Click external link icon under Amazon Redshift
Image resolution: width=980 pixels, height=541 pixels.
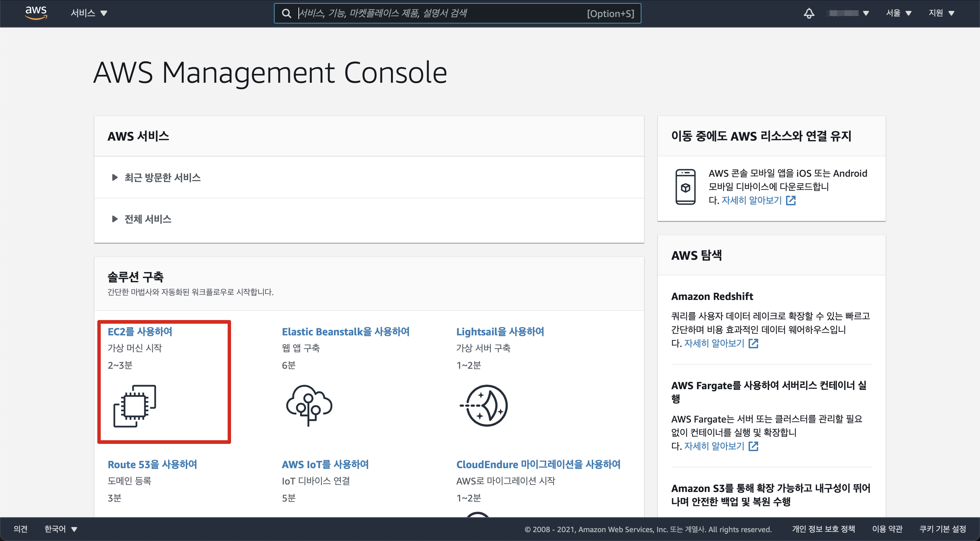click(x=753, y=344)
